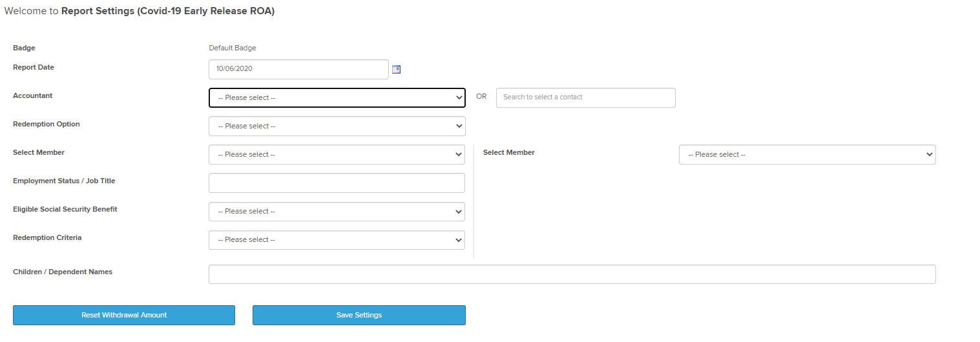Image resolution: width=980 pixels, height=342 pixels.
Task: Expand the Redemption Option dropdown
Action: 337,126
